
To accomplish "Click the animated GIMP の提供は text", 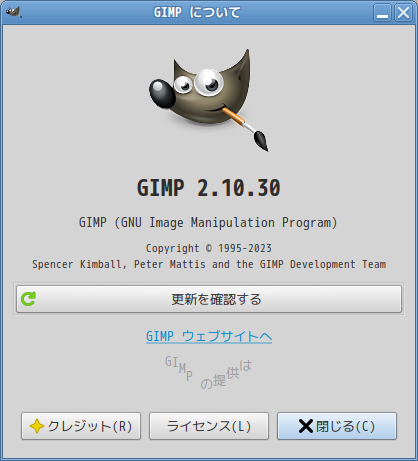I will click(209, 373).
